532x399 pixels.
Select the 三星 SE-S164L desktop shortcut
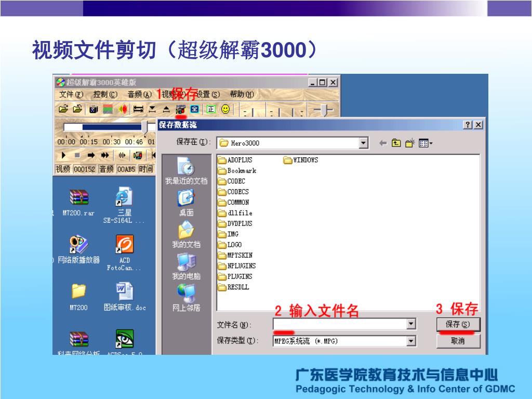point(124,205)
